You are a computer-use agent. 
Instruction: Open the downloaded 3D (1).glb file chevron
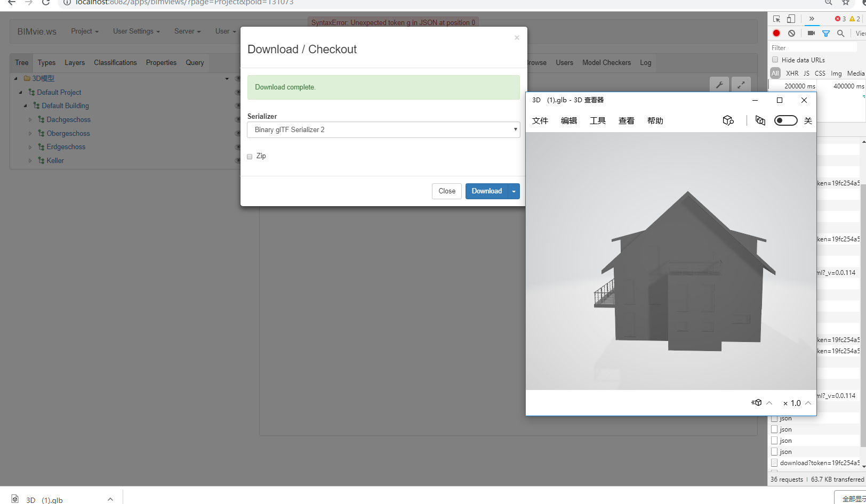(x=110, y=499)
